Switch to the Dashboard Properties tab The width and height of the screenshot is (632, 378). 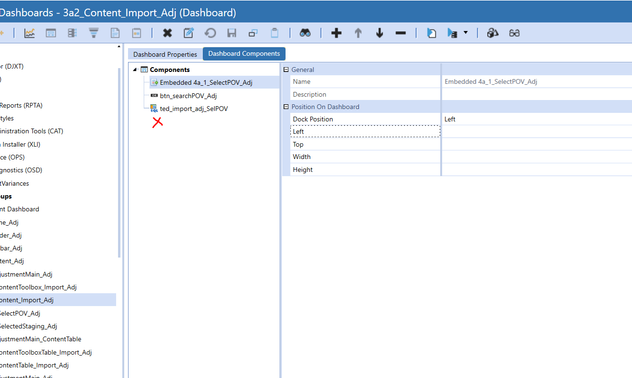tap(165, 54)
